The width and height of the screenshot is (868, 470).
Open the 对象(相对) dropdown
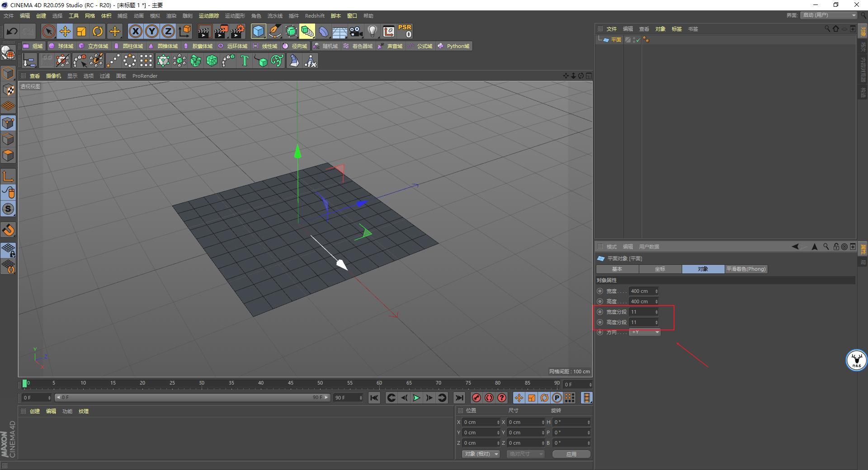pyautogui.click(x=481, y=454)
